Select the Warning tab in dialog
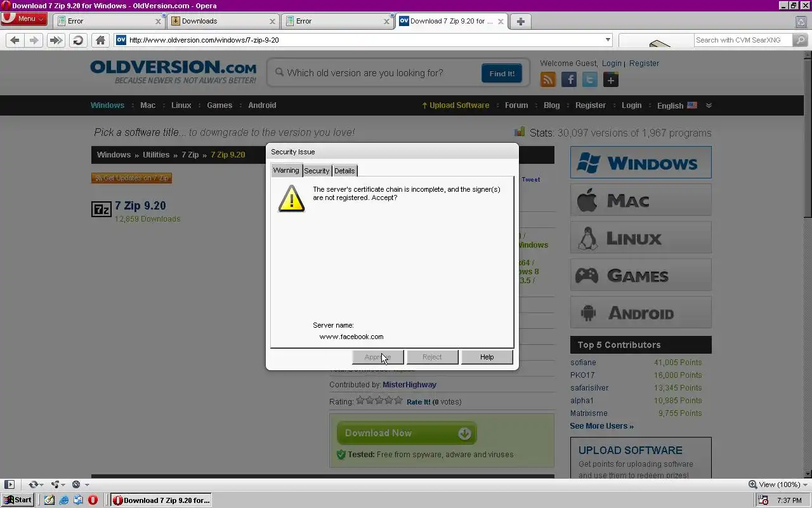This screenshot has height=508, width=812. 286,170
